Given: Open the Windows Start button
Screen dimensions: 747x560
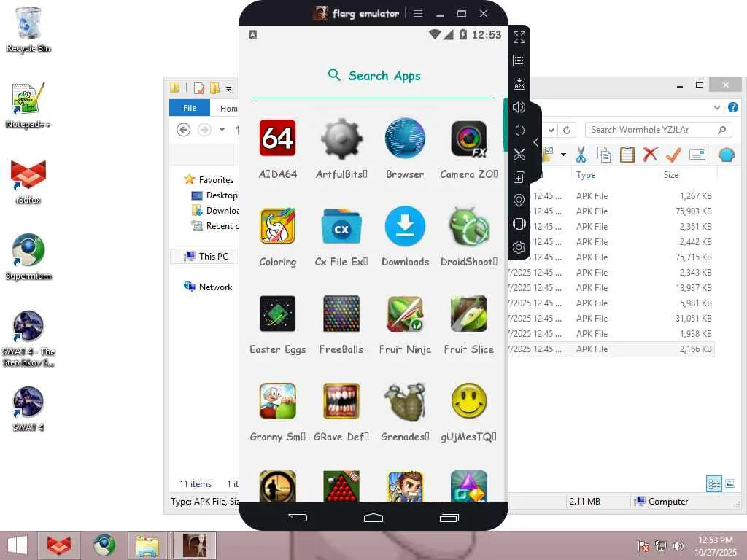Looking at the screenshot, I should 18,545.
